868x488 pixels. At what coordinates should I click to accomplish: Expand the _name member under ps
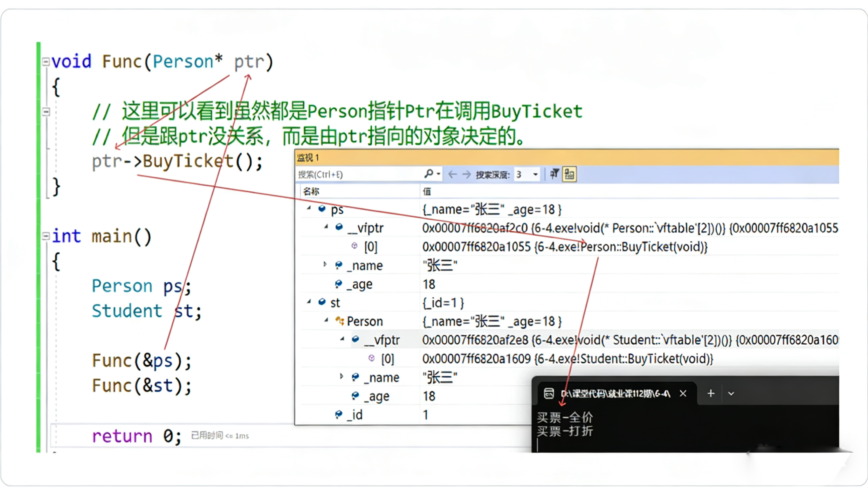pyautogui.click(x=325, y=265)
